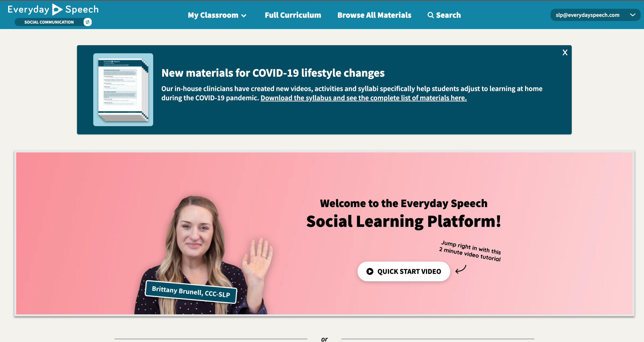The image size is (644, 342).
Task: Open Full Curriculum menu item
Action: click(293, 15)
